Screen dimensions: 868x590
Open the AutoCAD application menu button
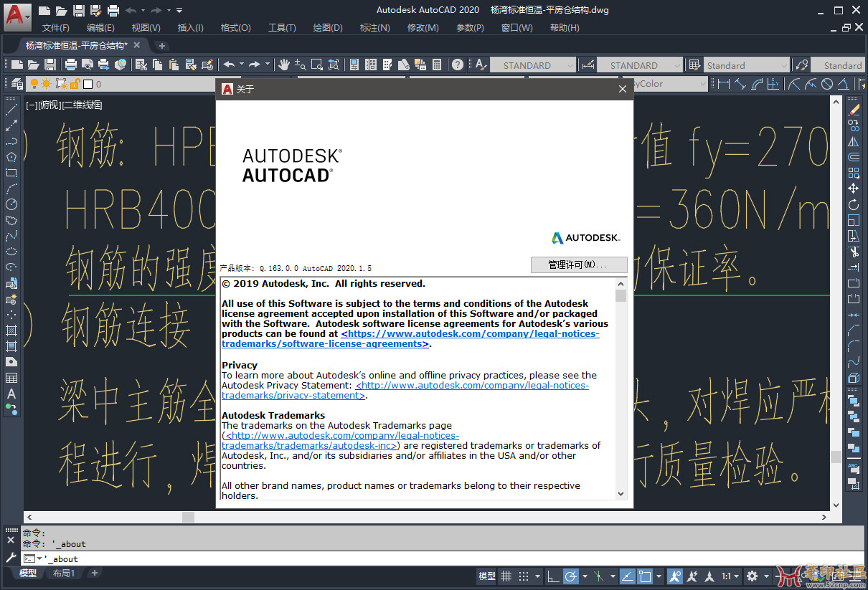[17, 16]
